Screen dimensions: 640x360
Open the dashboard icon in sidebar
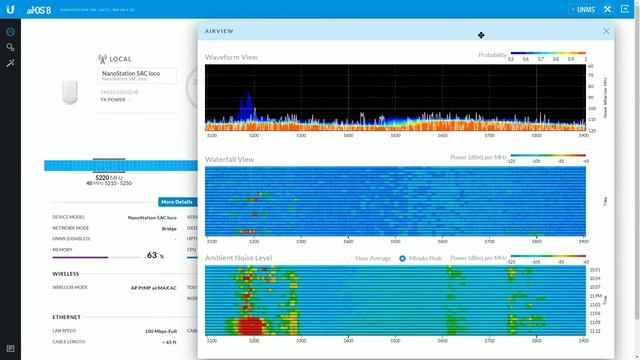pyautogui.click(x=11, y=32)
